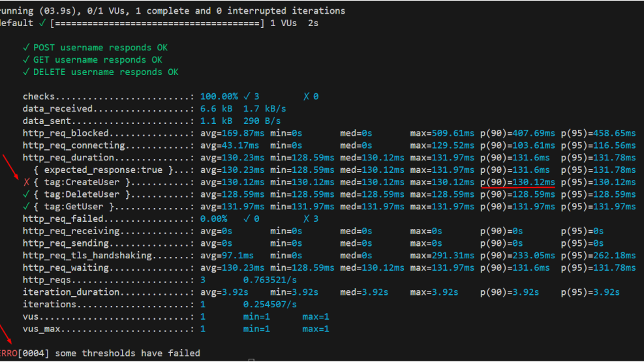Screen dimensions: 644x362
Task: Click iteration_duration avg=3.92s
Action: [x=224, y=293]
